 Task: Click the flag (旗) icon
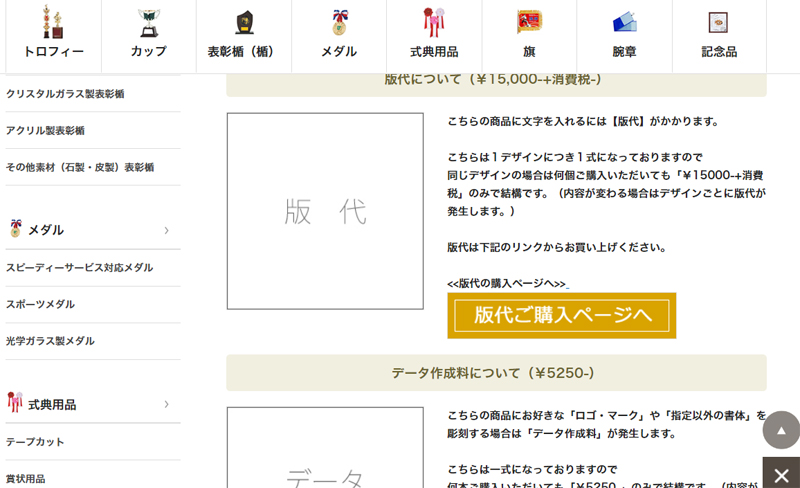click(529, 22)
